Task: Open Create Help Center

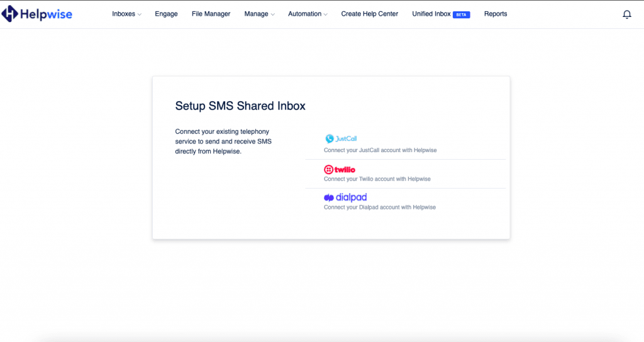Action: point(370,14)
